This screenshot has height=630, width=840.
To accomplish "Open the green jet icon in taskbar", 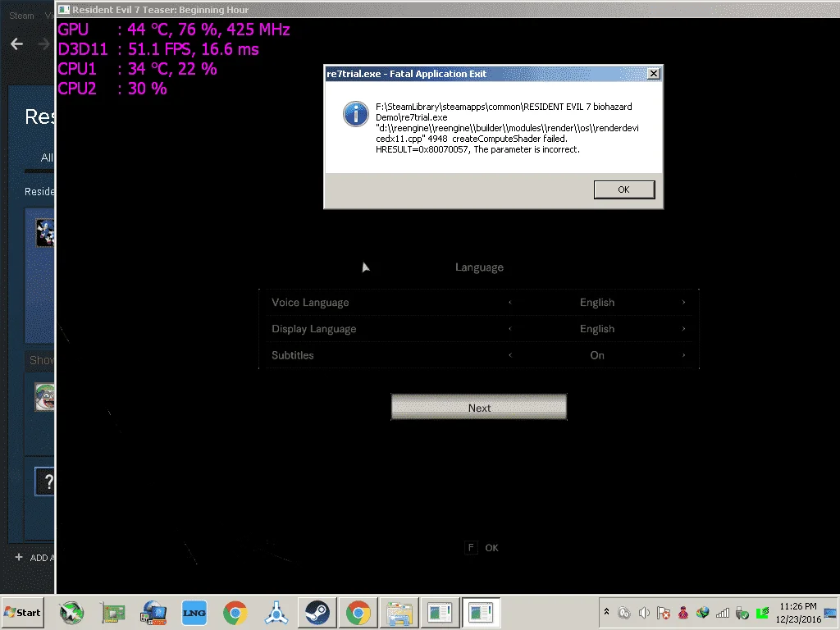I will click(71, 613).
